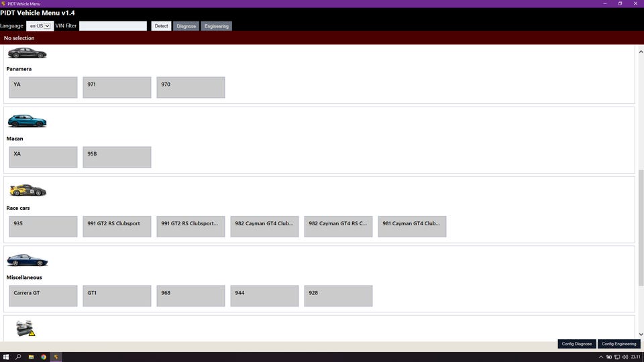644x362 pixels.
Task: Click the warning module icon at bottom
Action: [25, 328]
